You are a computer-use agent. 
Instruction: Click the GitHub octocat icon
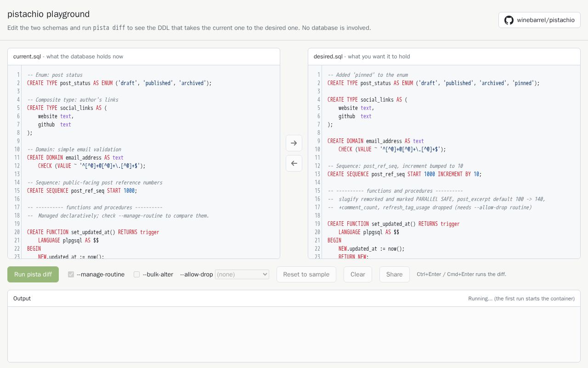coord(509,20)
